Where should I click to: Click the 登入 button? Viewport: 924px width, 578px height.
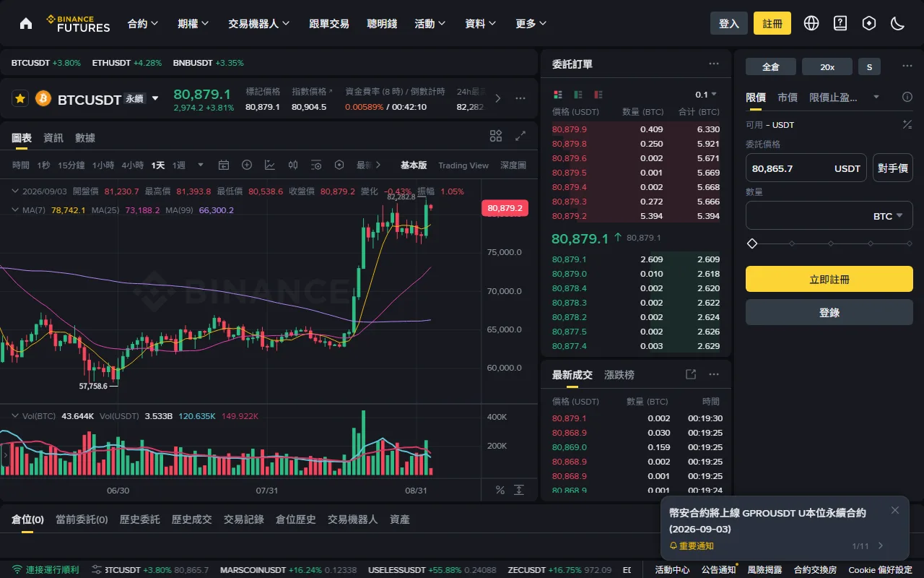[729, 23]
